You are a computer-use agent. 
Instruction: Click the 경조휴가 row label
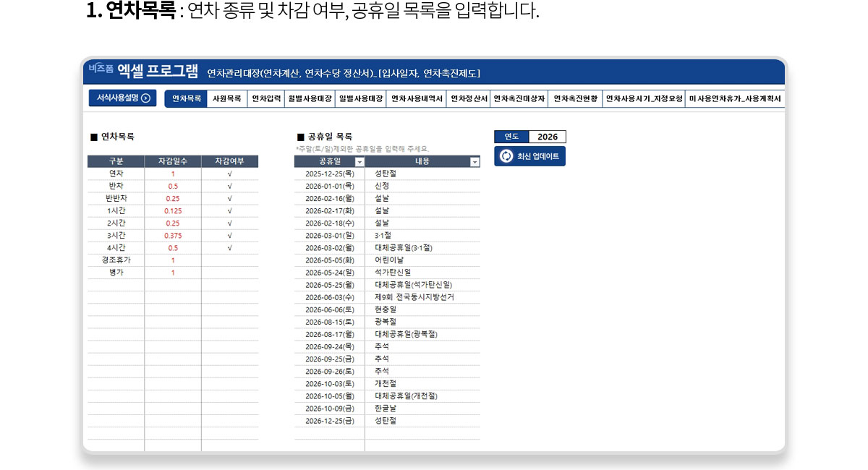[116, 260]
